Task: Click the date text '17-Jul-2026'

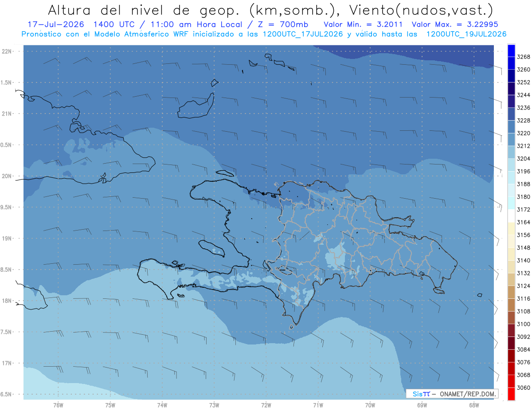Action: (55, 25)
